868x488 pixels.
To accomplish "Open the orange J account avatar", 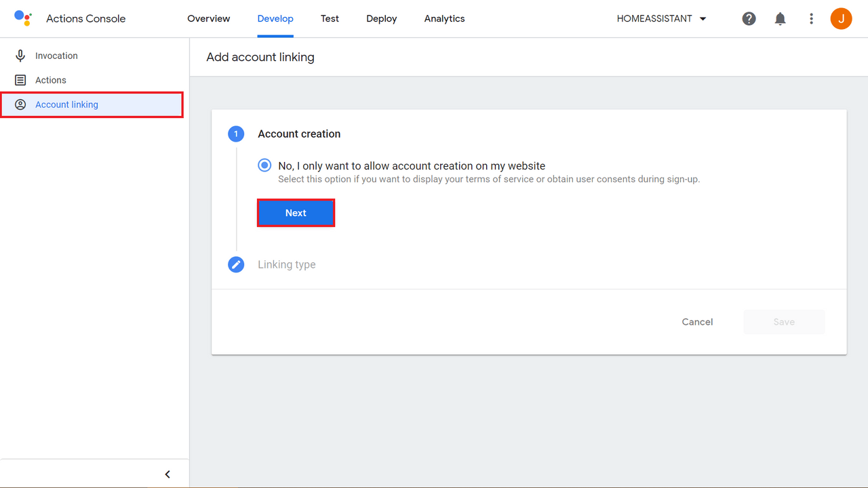I will pos(841,19).
